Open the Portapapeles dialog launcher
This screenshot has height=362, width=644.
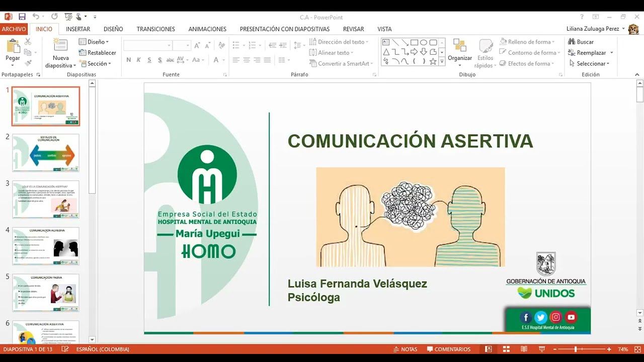[38, 74]
